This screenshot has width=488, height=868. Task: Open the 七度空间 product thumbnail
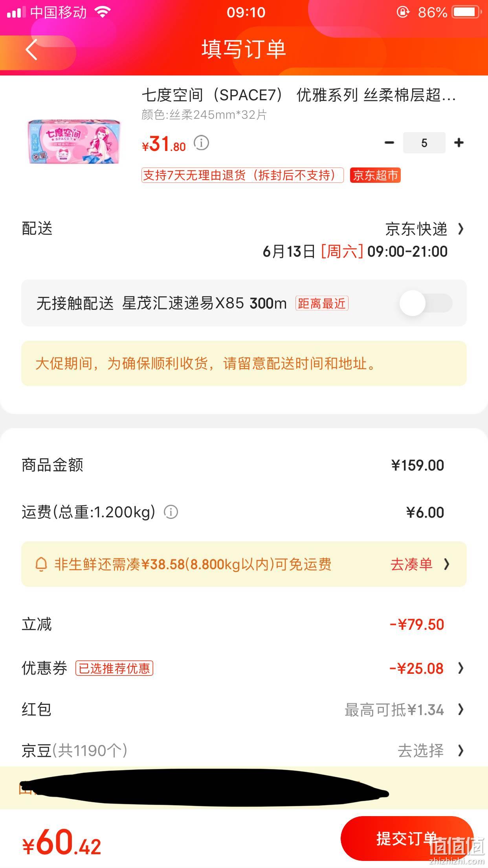pyautogui.click(x=74, y=142)
